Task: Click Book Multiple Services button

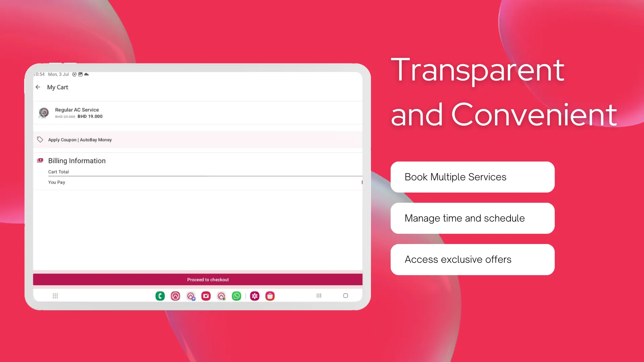Action: click(x=472, y=177)
